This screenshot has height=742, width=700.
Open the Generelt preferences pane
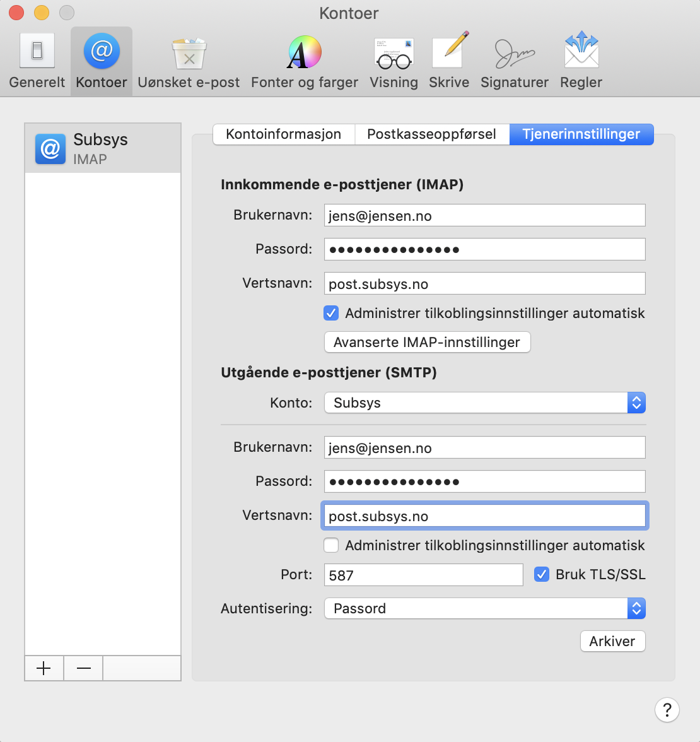click(37, 62)
